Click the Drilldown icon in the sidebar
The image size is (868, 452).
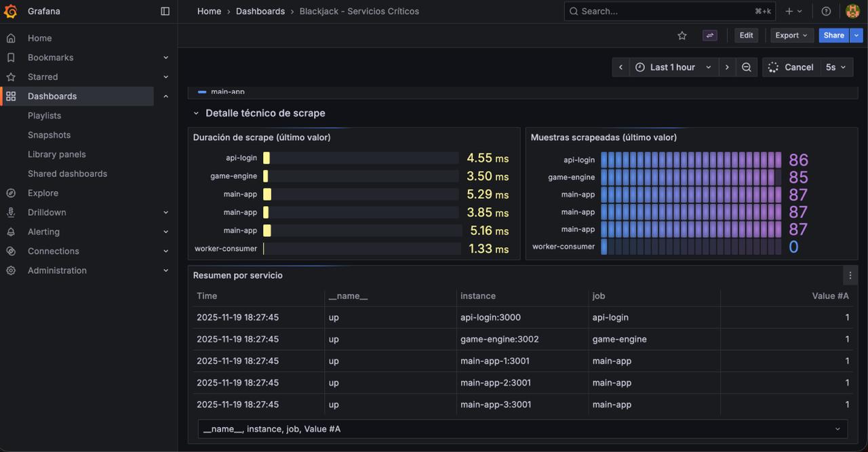(x=11, y=212)
